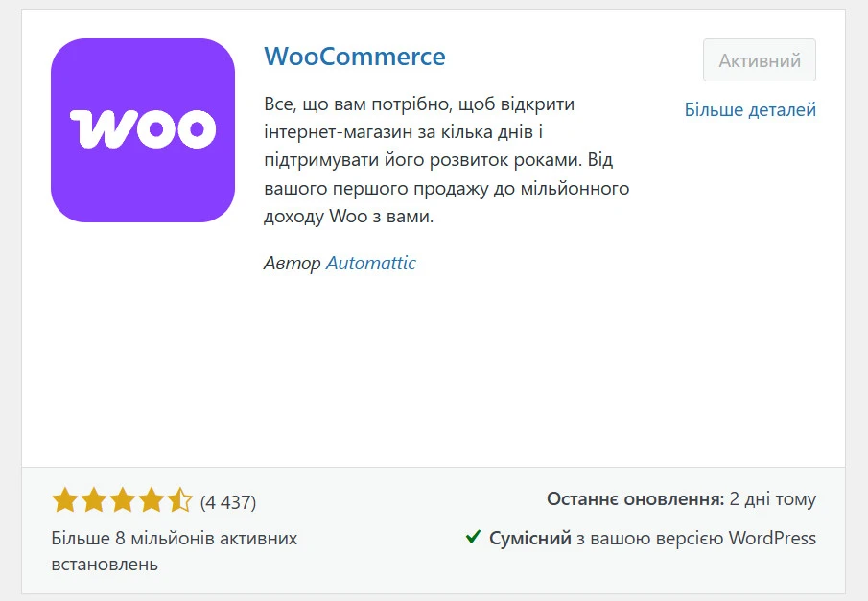Visit the Automattic author link
This screenshot has height=601, width=868.
pos(371,263)
